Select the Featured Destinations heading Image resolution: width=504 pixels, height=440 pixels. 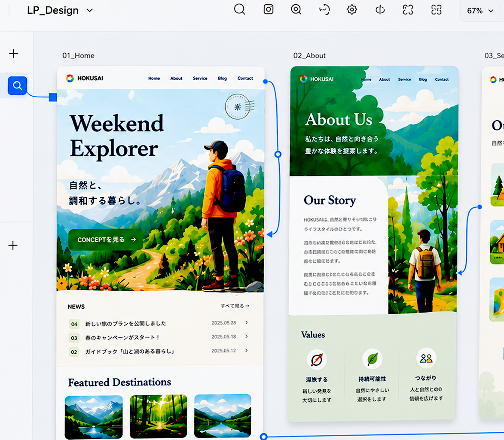119,382
